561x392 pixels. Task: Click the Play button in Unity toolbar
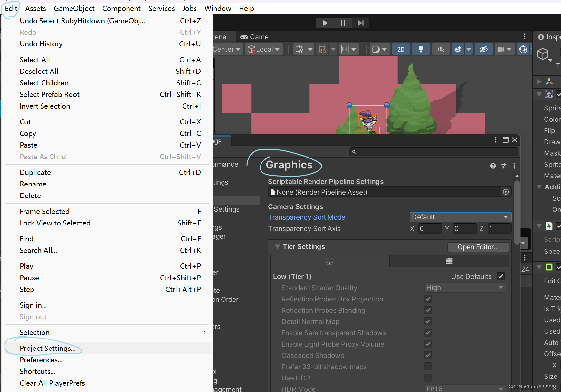pyautogui.click(x=325, y=23)
